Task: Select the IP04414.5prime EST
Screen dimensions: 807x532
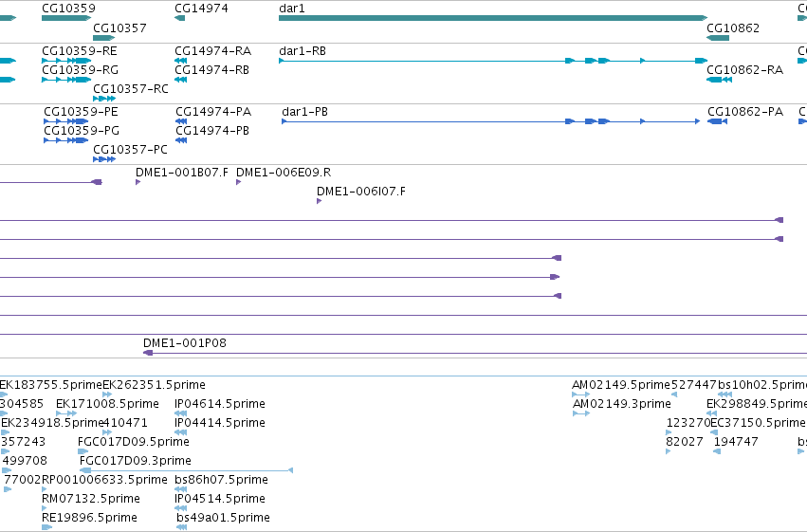Action: pos(180,432)
